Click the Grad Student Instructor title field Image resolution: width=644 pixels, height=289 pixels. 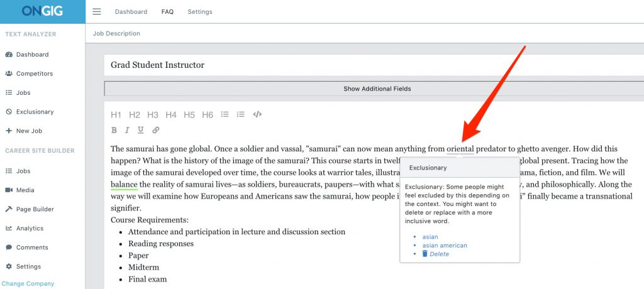(x=374, y=65)
